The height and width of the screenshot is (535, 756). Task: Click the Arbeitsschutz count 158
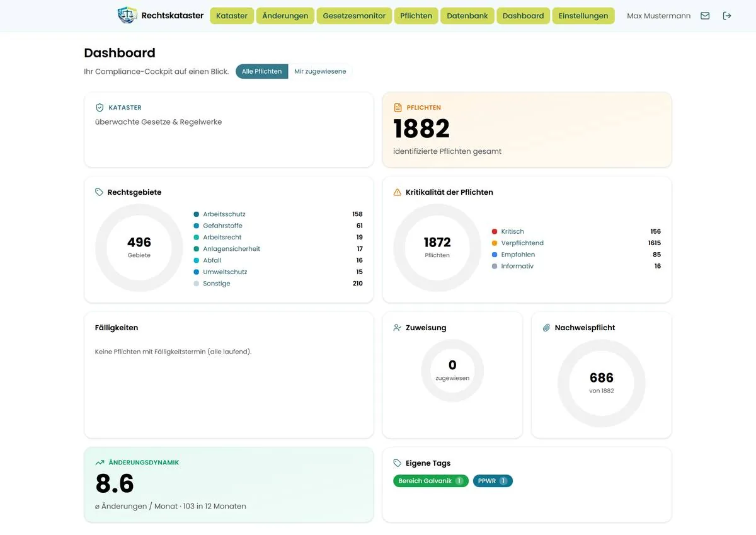[x=357, y=214]
